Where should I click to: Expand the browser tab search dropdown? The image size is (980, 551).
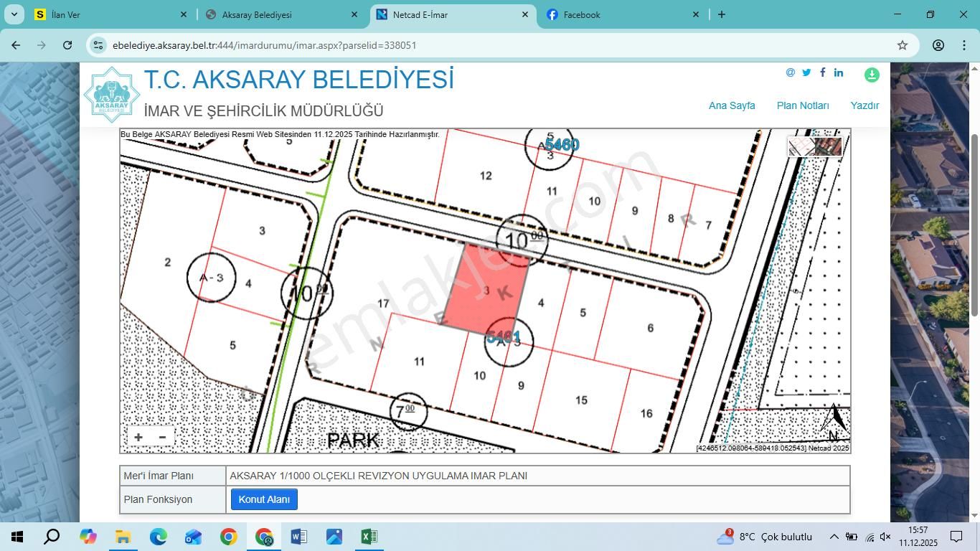(x=14, y=14)
